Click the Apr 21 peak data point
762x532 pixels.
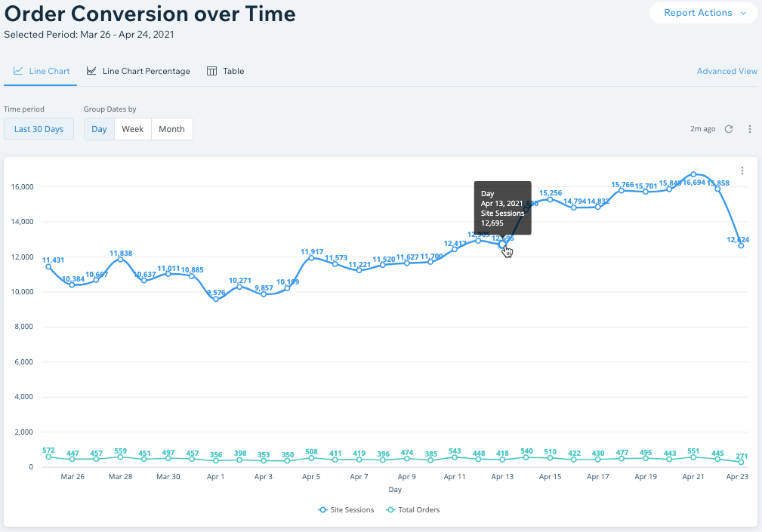693,174
